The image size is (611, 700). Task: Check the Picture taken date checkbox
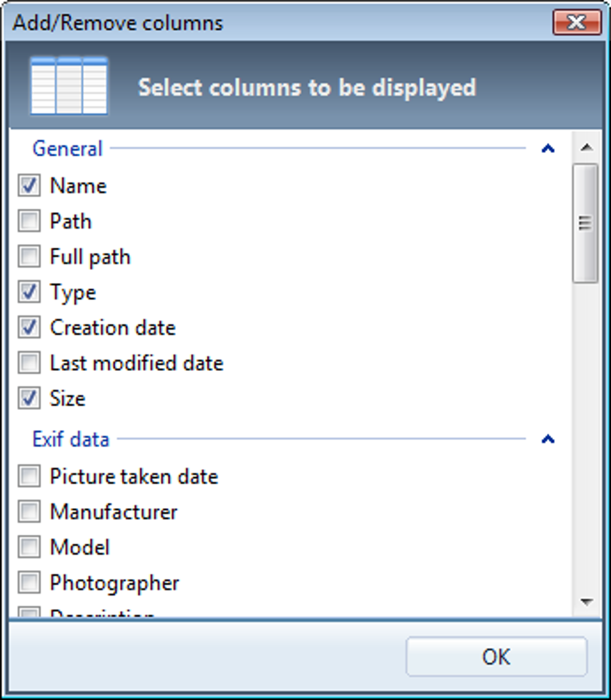coord(28,476)
